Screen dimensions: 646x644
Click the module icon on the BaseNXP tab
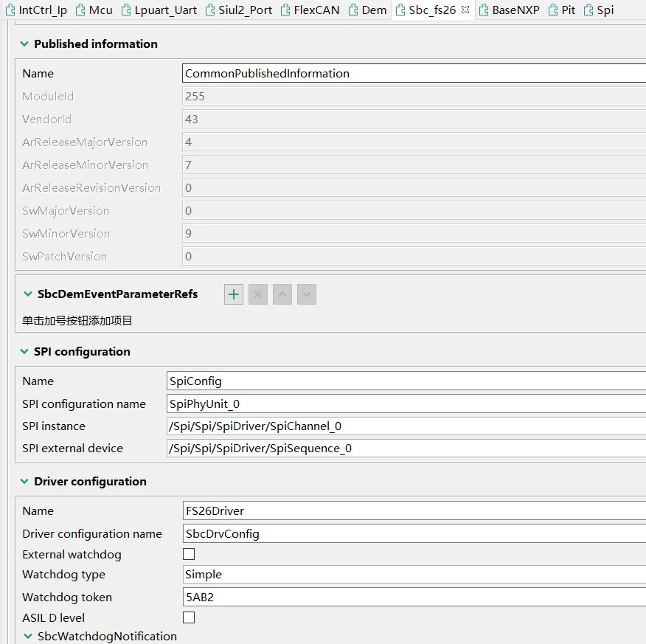pyautogui.click(x=482, y=10)
